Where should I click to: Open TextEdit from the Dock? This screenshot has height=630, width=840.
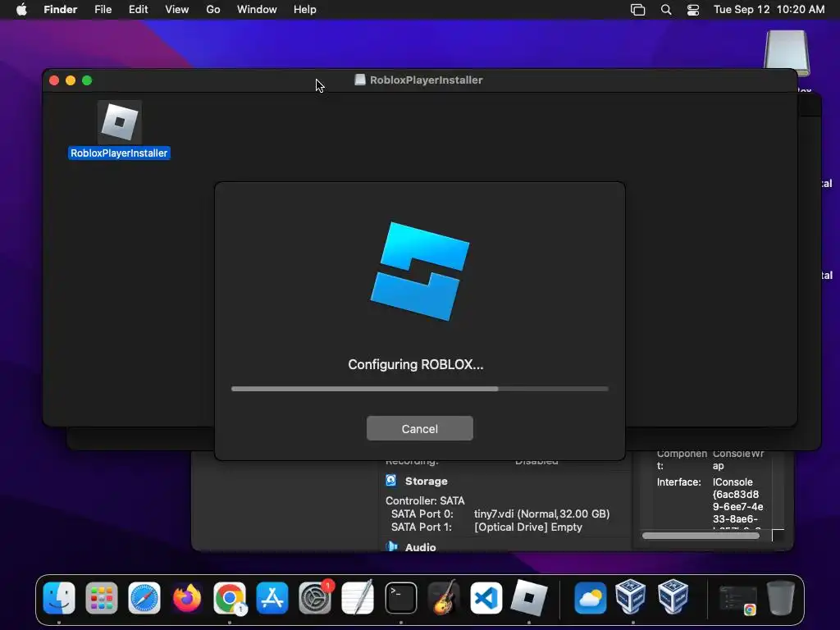pos(358,597)
